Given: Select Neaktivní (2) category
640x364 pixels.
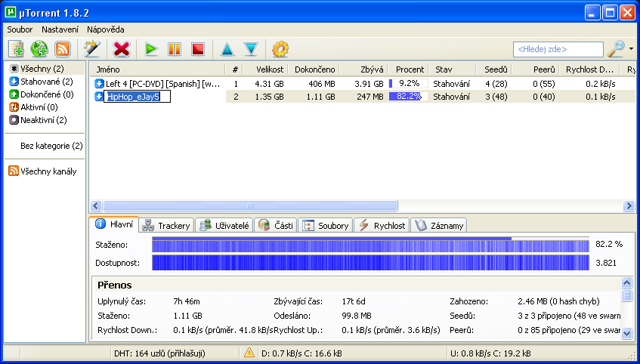Looking at the screenshot, I should coord(38,120).
